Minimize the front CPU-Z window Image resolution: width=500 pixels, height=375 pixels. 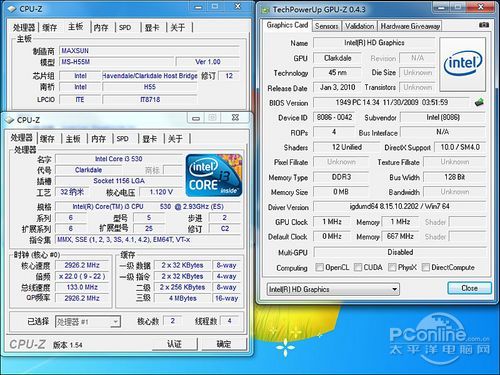pyautogui.click(x=196, y=118)
